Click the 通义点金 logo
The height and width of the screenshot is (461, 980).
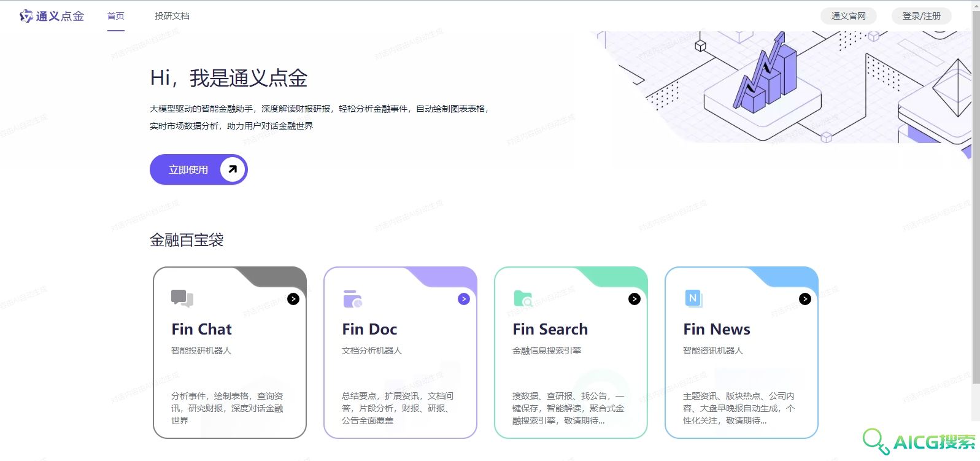(52, 16)
